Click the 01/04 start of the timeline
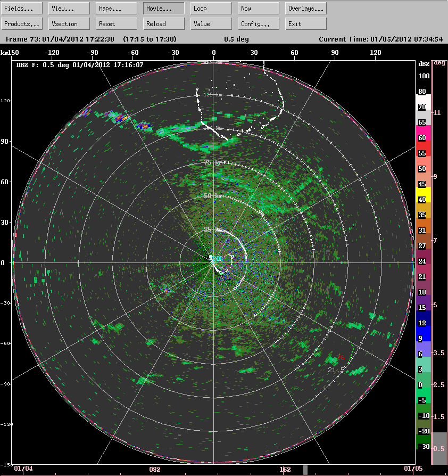The height and width of the screenshot is (476, 448). [23, 468]
